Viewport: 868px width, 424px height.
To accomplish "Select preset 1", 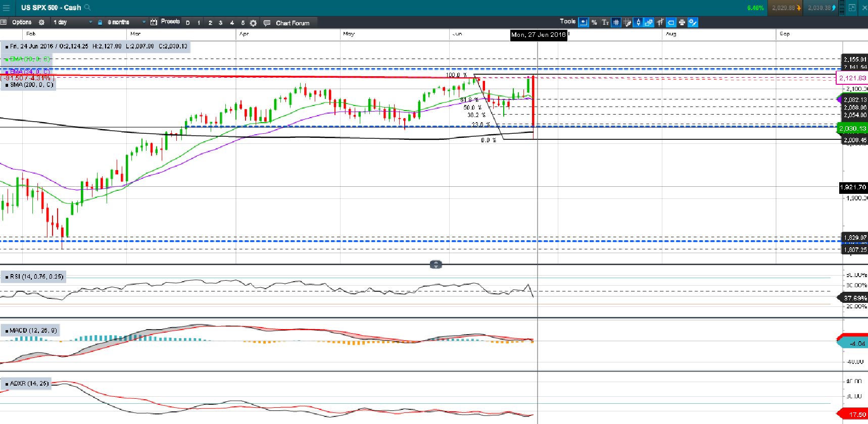I will tap(199, 23).
